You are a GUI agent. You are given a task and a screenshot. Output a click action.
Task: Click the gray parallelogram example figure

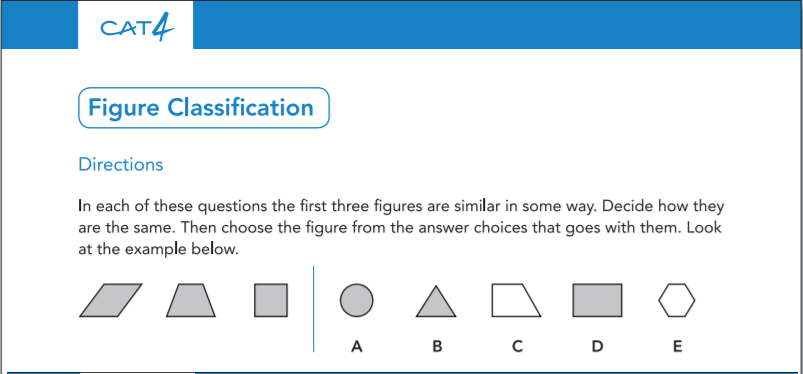pyautogui.click(x=111, y=300)
